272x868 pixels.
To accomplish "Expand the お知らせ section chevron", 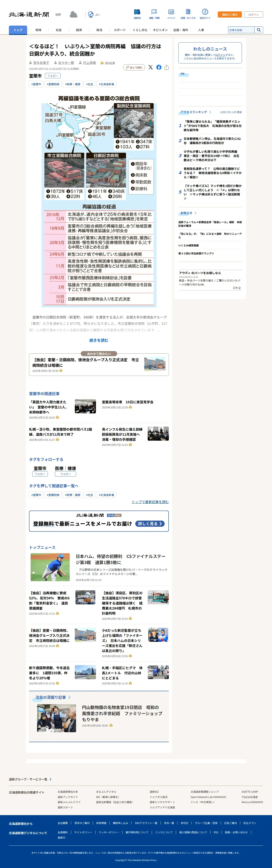I will click(196, 213).
